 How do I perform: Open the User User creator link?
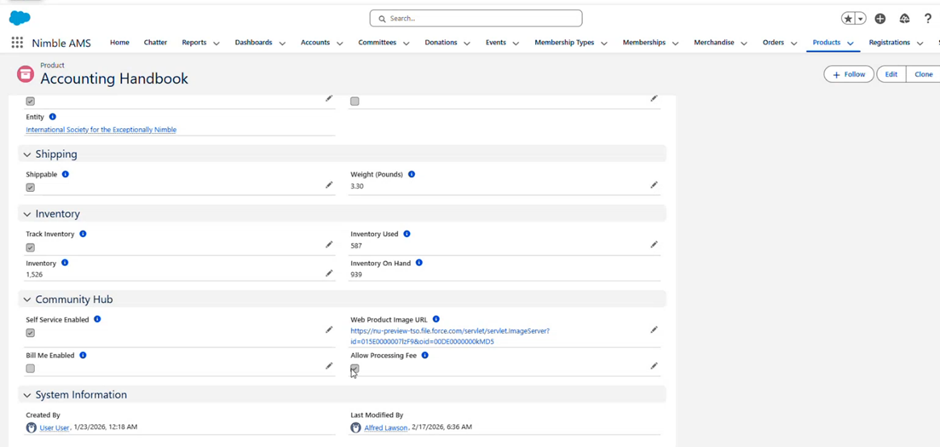coord(55,428)
